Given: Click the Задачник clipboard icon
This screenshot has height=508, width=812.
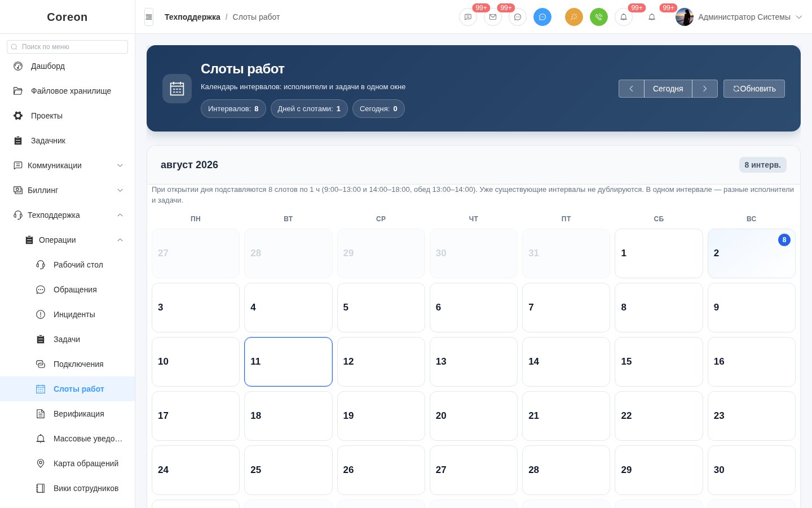Looking at the screenshot, I should click(x=18, y=141).
